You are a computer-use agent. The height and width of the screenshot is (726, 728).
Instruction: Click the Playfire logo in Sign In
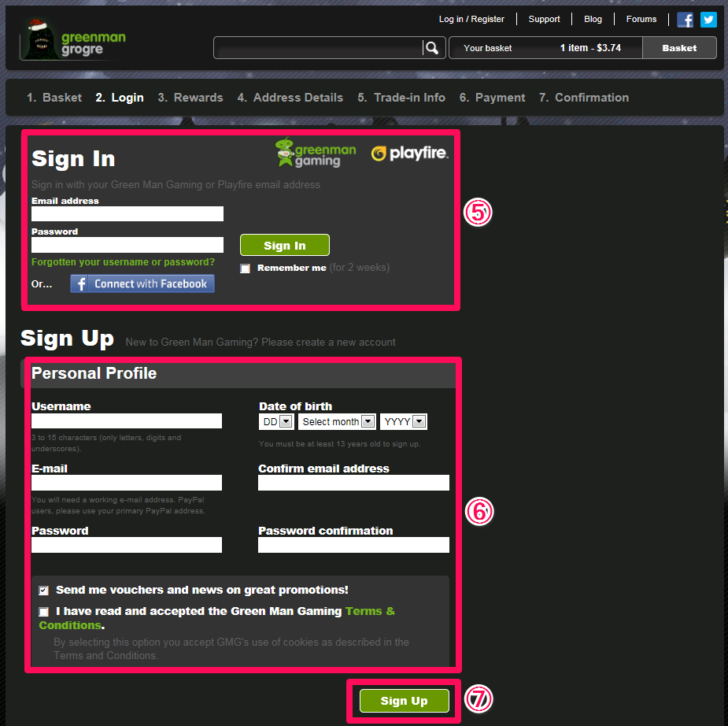409,153
